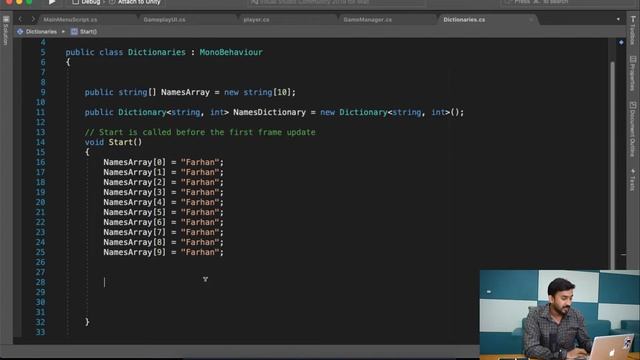Image resolution: width=640 pixels, height=360 pixels.
Task: Navigate back with the left arrow
Action: point(20,19)
